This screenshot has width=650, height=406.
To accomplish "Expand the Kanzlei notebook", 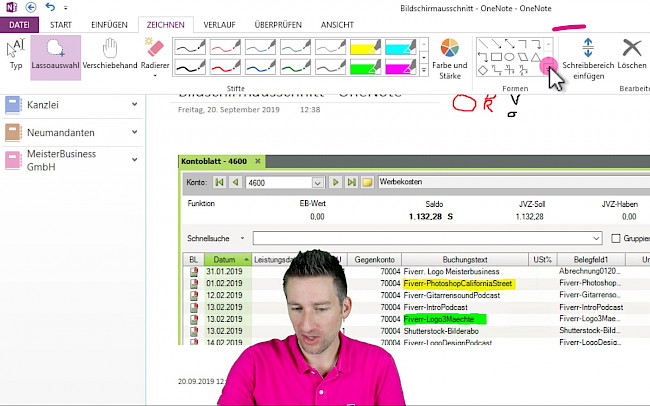I will [133, 103].
